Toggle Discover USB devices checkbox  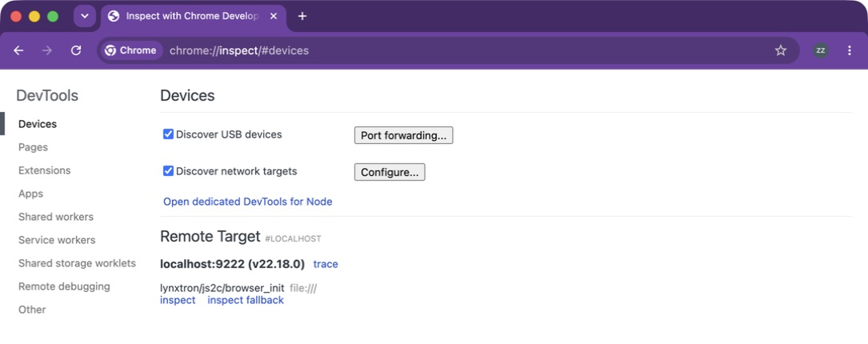click(x=168, y=134)
